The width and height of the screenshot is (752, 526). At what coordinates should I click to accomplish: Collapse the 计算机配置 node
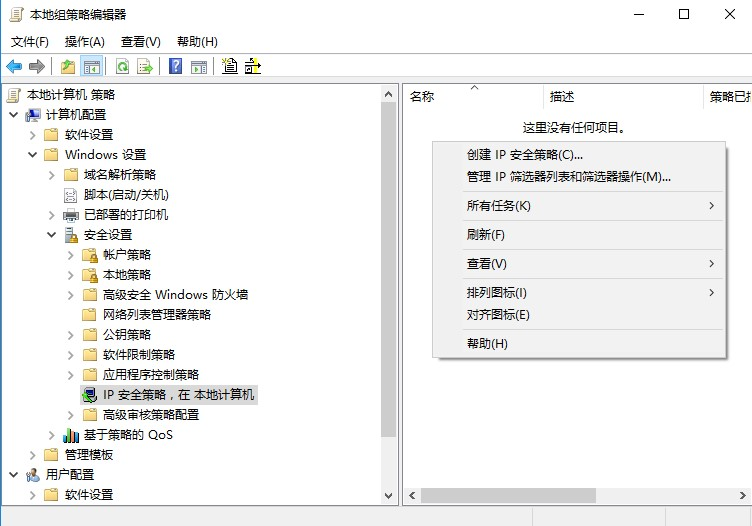(x=13, y=115)
